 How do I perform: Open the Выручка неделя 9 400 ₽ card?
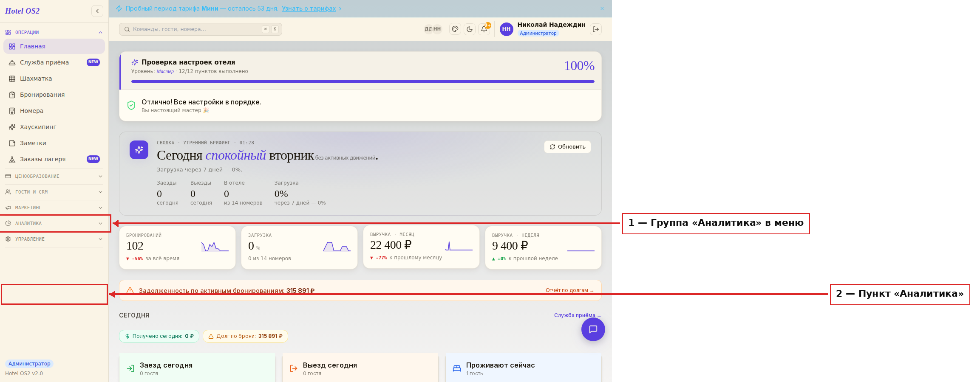tap(543, 247)
